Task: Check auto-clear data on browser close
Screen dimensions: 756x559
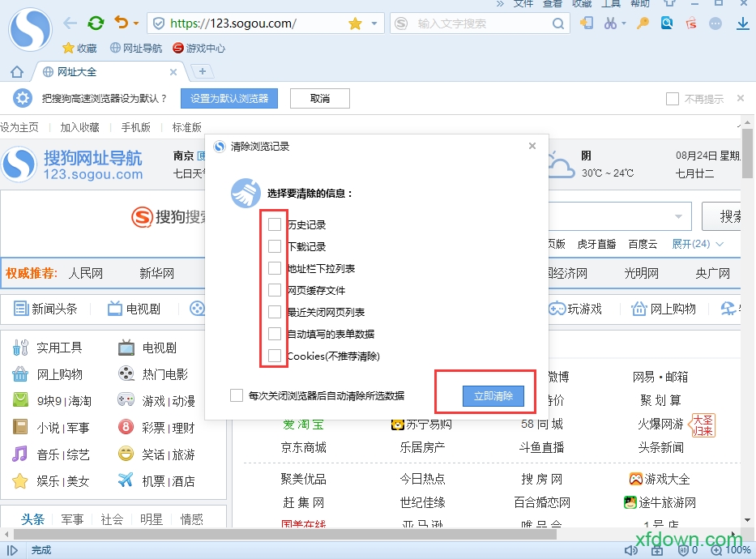Action: pos(237,395)
